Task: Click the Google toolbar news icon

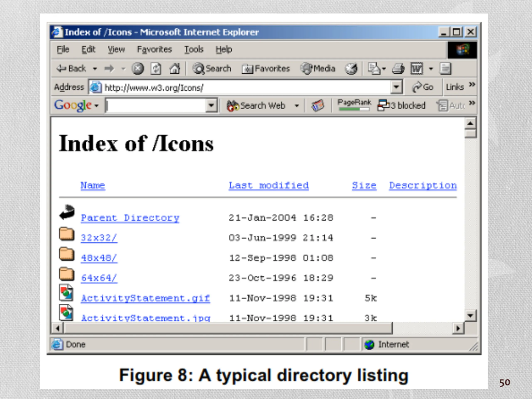Action: coord(318,105)
